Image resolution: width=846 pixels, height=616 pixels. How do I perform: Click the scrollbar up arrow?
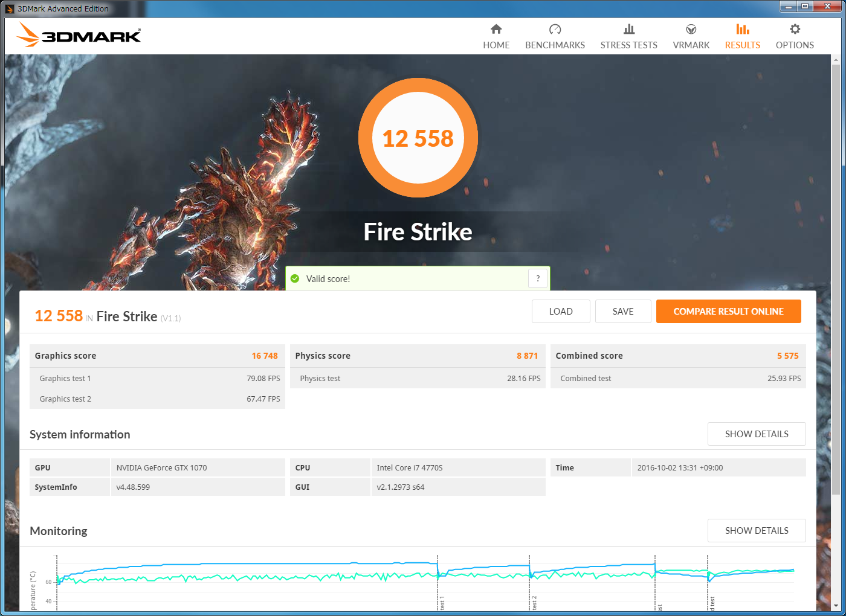click(836, 60)
